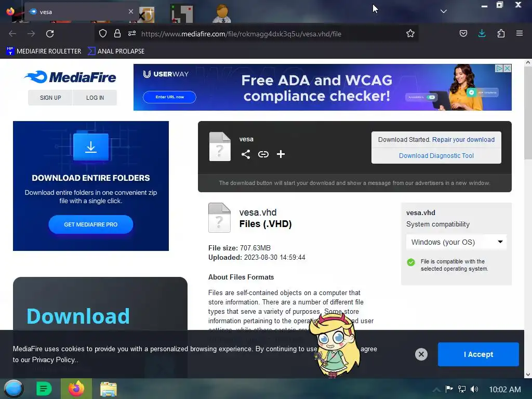This screenshot has height=399, width=532.
Task: Reload the current page
Action: coord(50,34)
